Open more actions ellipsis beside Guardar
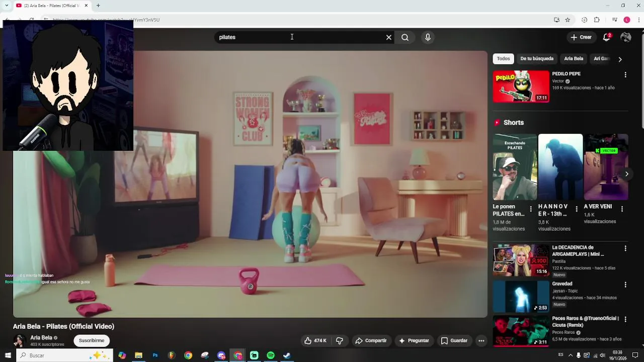Screen dimensions: 644x362 click(x=481, y=340)
